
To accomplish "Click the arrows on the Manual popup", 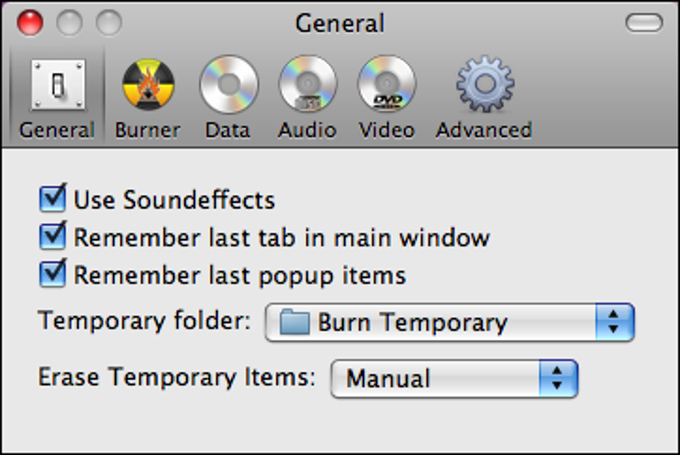I will click(x=559, y=379).
